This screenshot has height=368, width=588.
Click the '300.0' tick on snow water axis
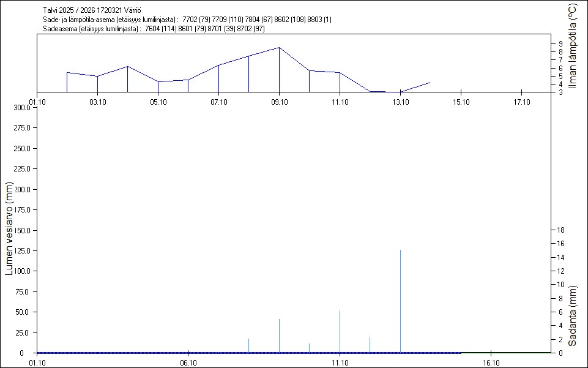pyautogui.click(x=22, y=108)
